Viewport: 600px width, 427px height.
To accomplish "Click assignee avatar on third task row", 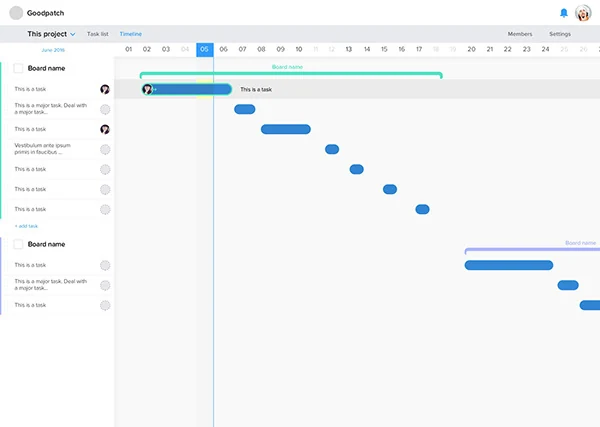I will click(x=105, y=129).
